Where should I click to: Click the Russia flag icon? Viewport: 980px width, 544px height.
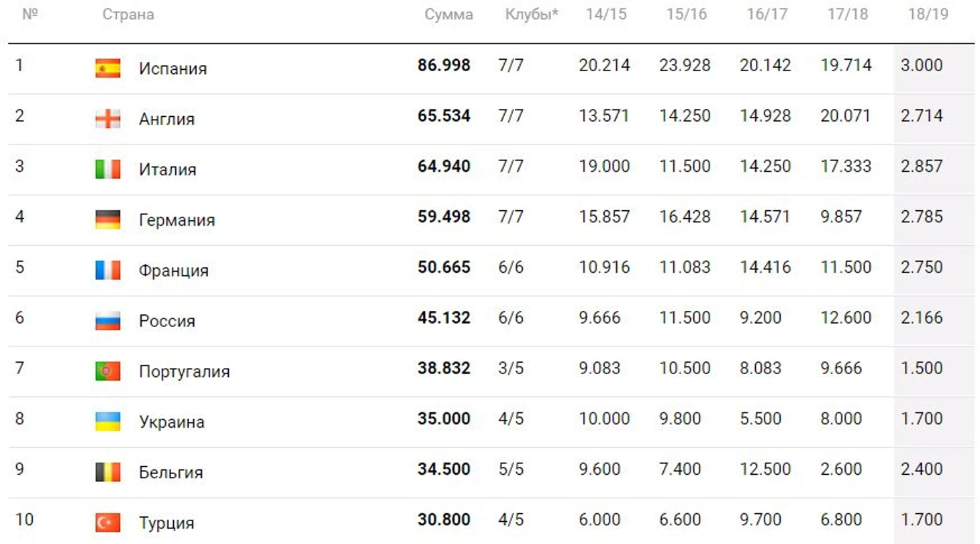(108, 320)
